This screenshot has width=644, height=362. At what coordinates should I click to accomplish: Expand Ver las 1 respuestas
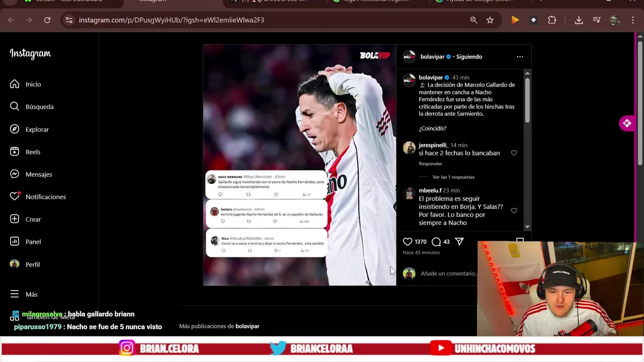[x=453, y=177]
